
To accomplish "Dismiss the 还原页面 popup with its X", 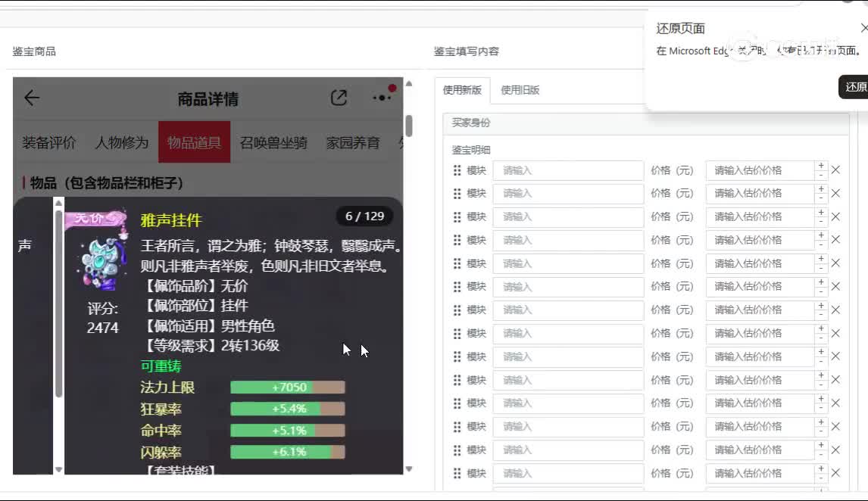I will [863, 28].
